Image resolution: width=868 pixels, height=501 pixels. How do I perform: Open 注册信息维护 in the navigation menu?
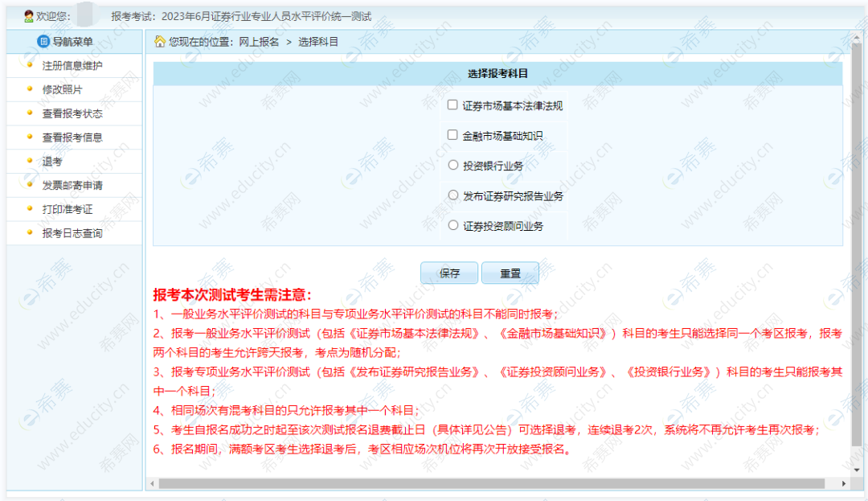(72, 65)
